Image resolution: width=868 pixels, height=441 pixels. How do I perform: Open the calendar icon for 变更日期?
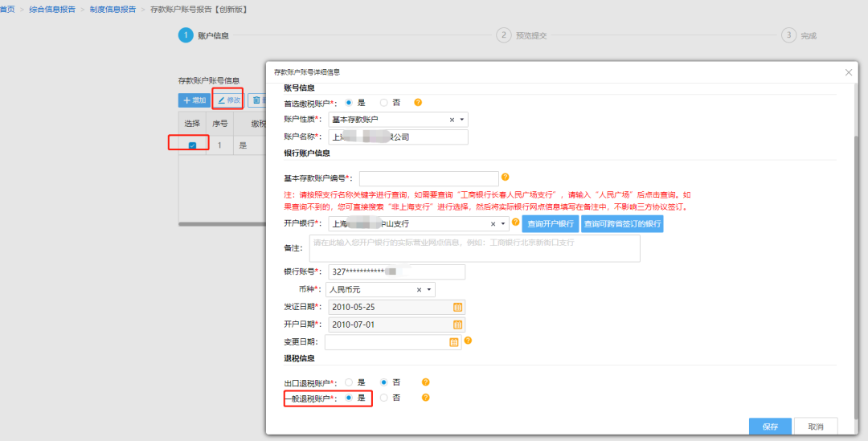click(454, 342)
